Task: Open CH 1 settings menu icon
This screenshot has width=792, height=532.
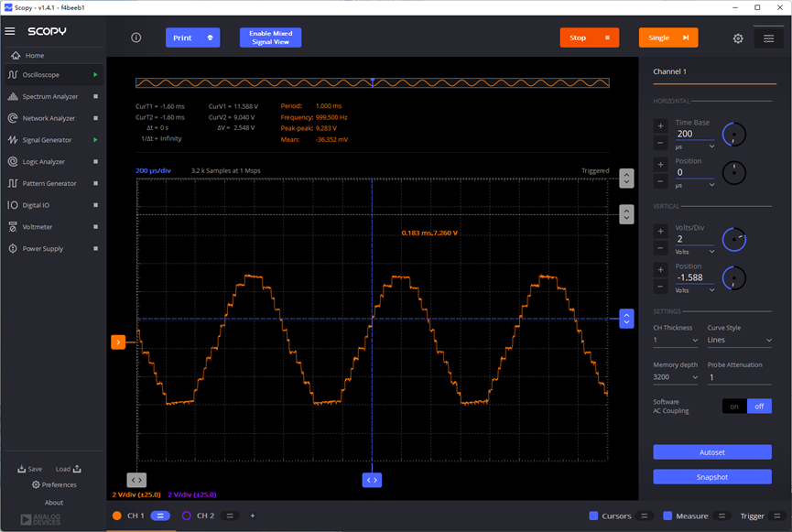Action: pos(160,516)
